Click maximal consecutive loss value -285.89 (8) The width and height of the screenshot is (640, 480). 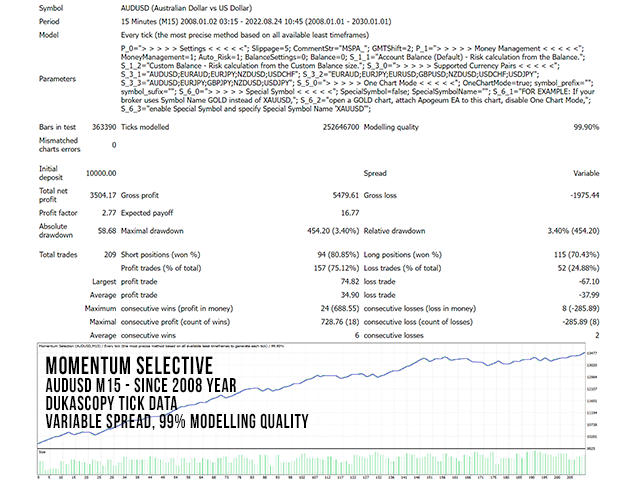[581, 322]
